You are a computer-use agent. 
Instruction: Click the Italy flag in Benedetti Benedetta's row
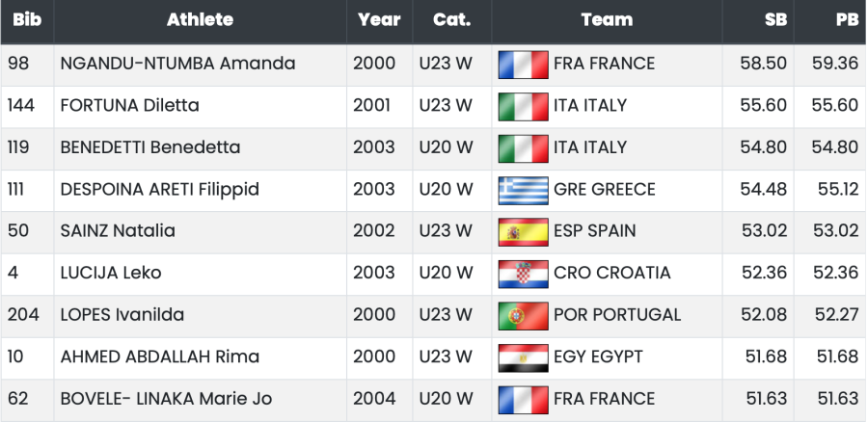523,148
